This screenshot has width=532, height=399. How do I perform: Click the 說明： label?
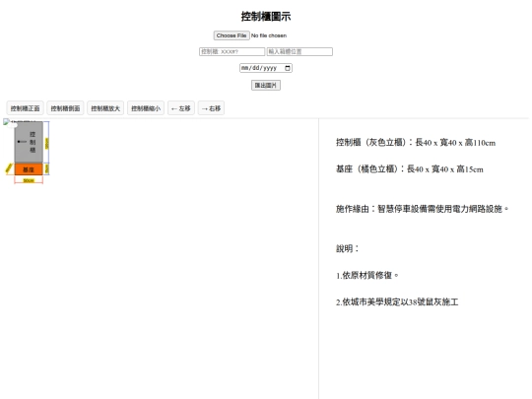tap(348, 248)
